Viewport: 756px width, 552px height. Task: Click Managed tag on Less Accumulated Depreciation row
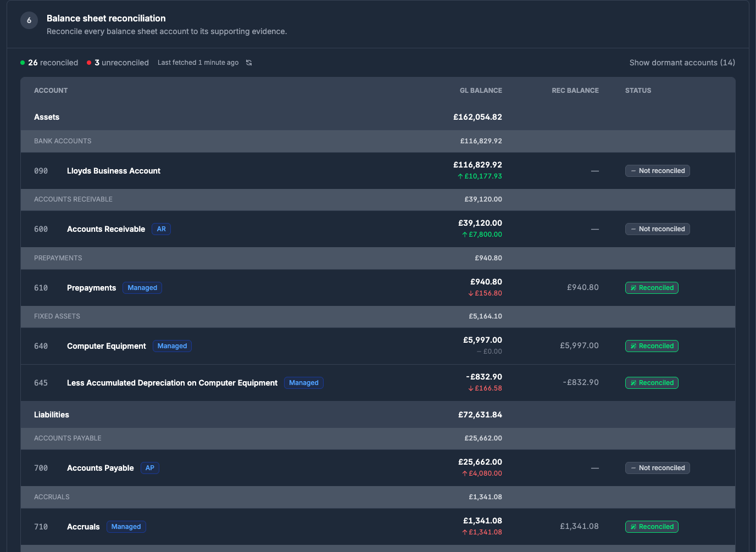[304, 383]
